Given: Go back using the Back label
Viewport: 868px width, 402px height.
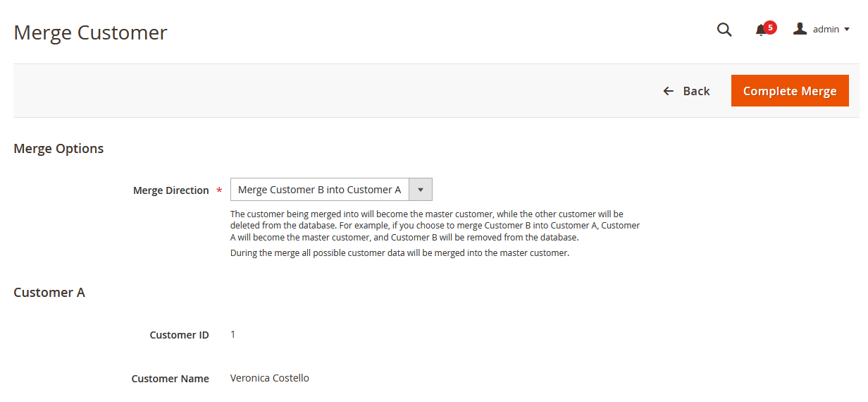Looking at the screenshot, I should 696,91.
